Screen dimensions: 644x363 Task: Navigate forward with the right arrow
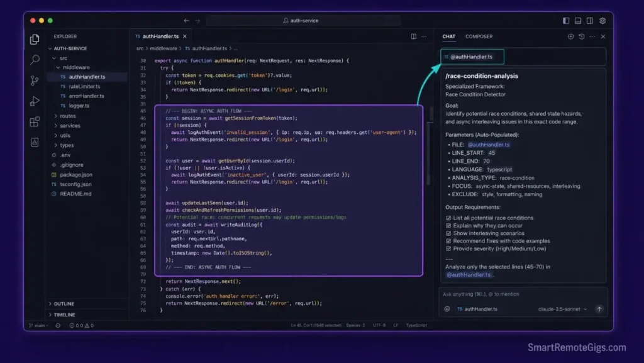coord(197,21)
